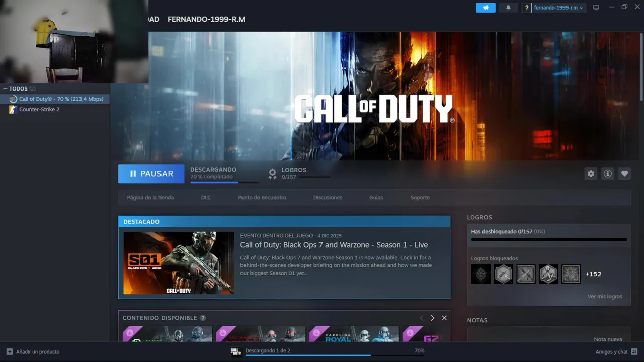Click the Call of Duty download icon in sidebar

pyautogui.click(x=13, y=99)
